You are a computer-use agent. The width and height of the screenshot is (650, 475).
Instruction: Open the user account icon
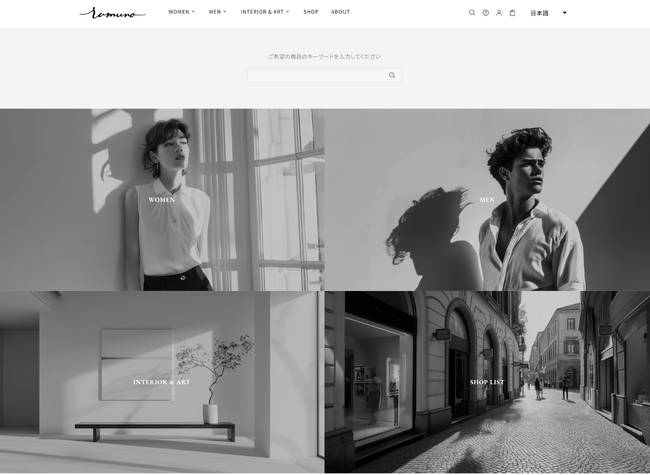click(499, 13)
